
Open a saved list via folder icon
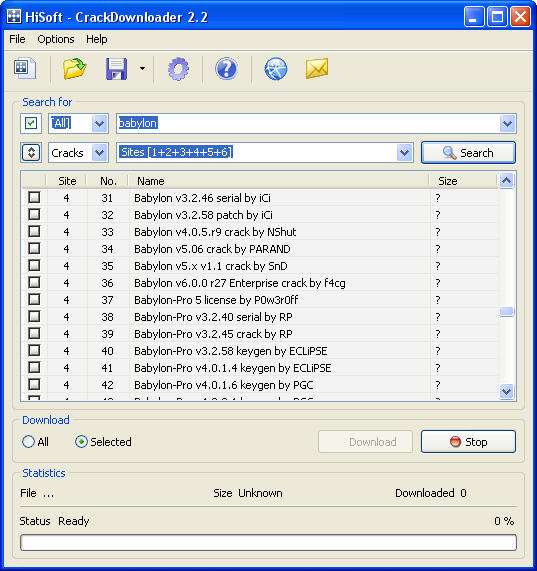coord(74,68)
